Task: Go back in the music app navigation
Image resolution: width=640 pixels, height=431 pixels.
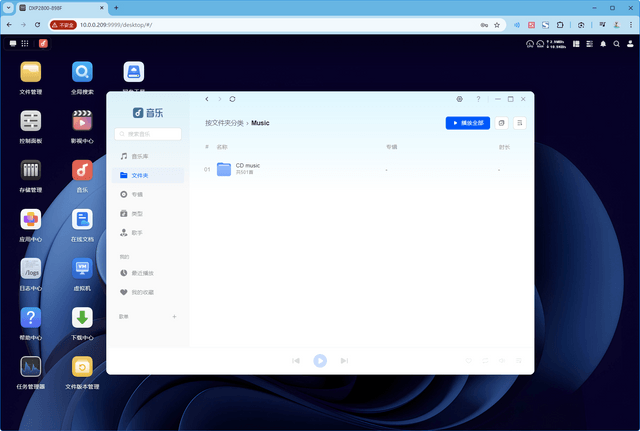Action: tap(207, 99)
